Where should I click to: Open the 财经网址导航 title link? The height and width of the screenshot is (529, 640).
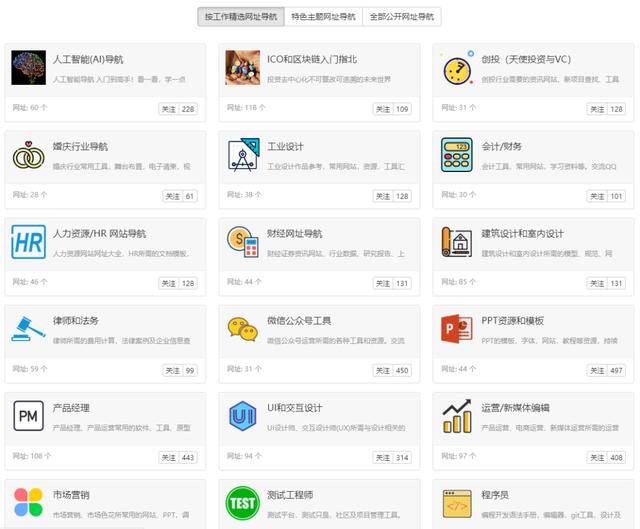pyautogui.click(x=294, y=233)
